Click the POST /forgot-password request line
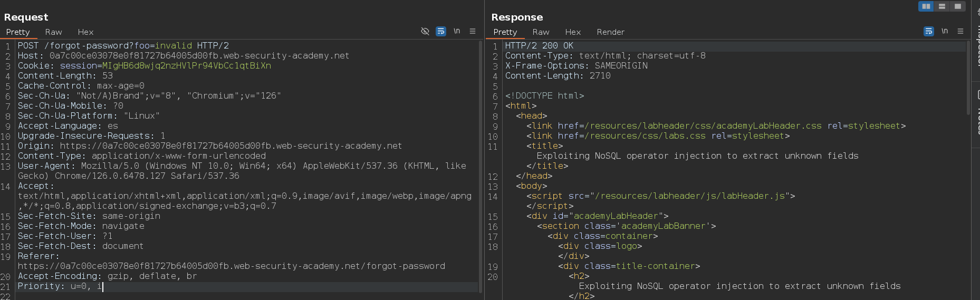 (x=123, y=46)
